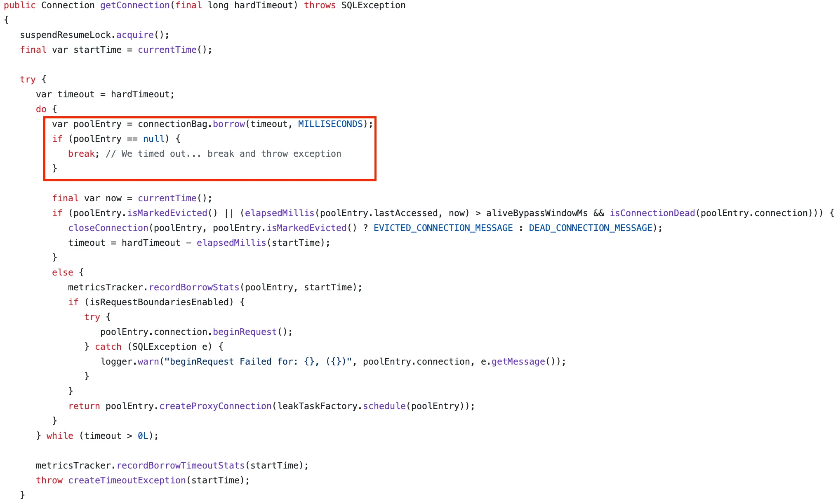Click the isConnectionDead method call
Viewport: 838px width, 504px height.
pyautogui.click(x=652, y=213)
